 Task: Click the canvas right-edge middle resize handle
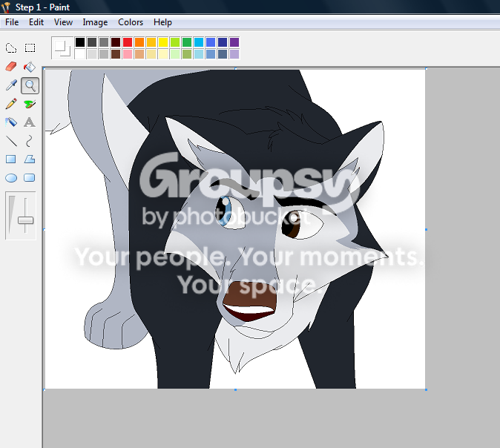427,229
